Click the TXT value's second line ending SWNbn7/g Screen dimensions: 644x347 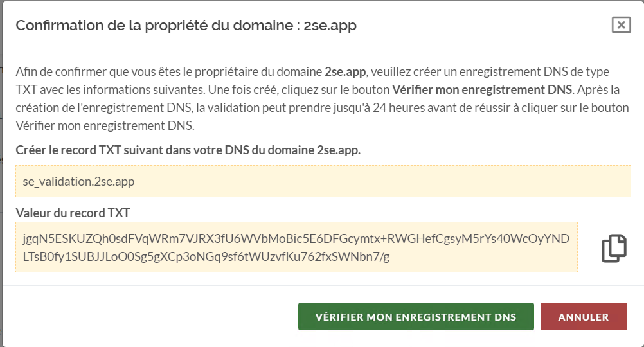(x=206, y=257)
